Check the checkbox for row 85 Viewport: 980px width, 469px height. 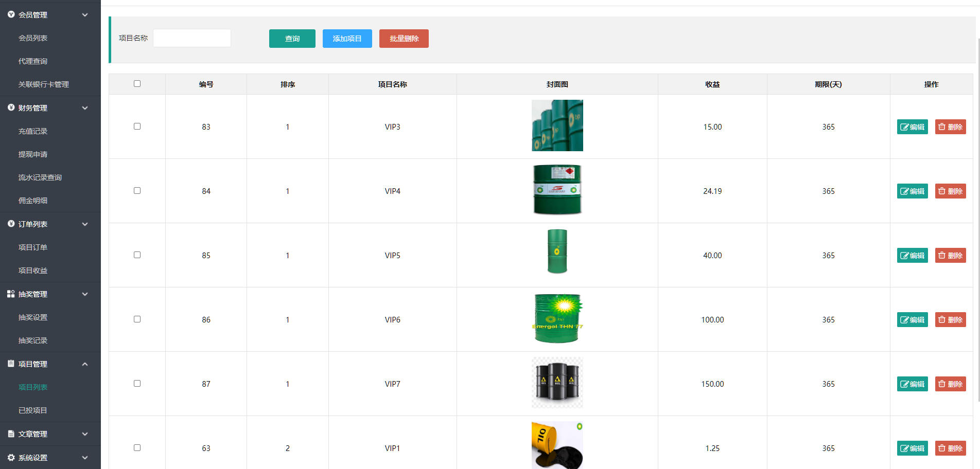click(137, 255)
